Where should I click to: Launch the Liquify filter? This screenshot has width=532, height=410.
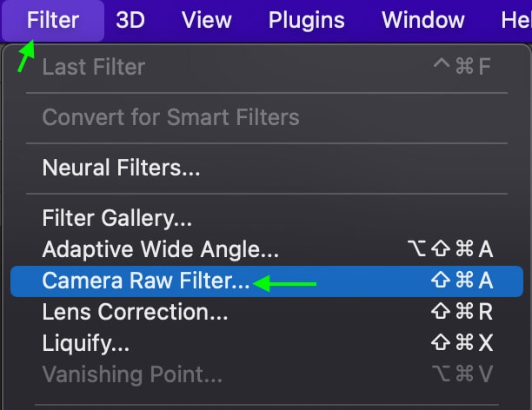pos(85,344)
